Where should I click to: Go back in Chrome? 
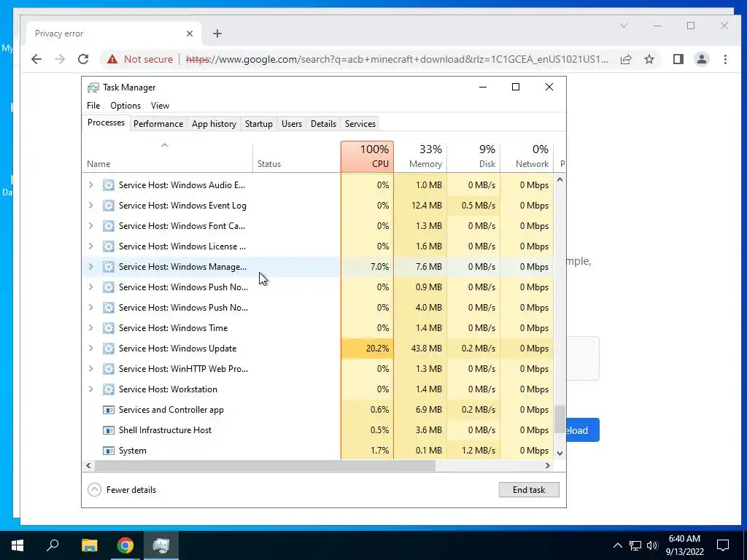36,59
